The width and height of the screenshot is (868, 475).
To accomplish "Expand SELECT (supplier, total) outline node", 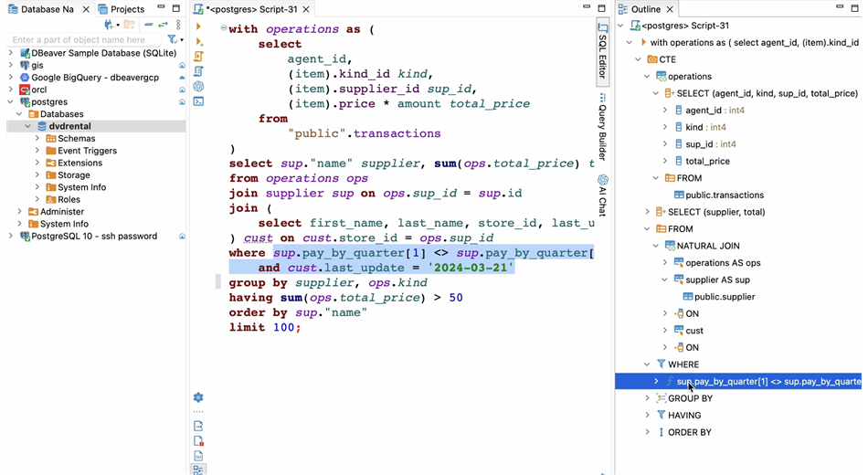I will [x=647, y=212].
